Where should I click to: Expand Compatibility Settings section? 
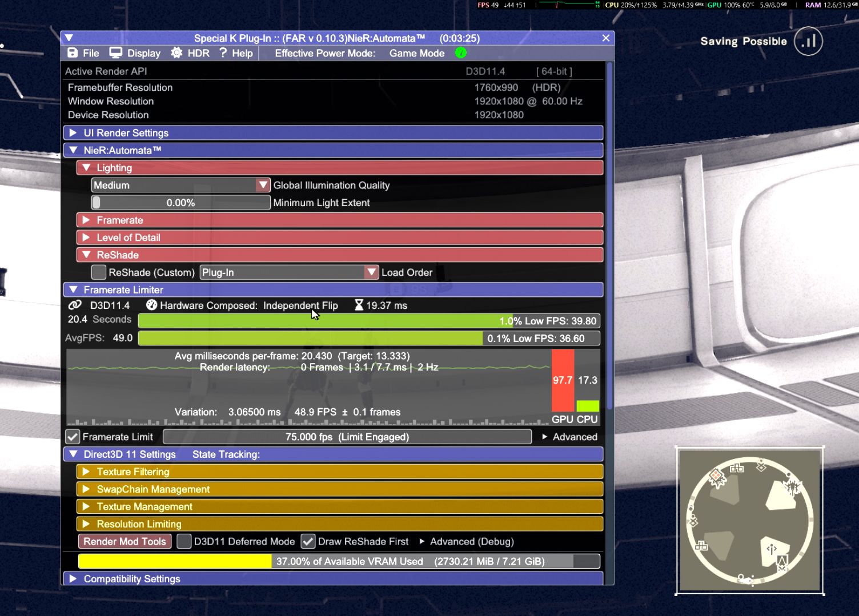coord(333,578)
